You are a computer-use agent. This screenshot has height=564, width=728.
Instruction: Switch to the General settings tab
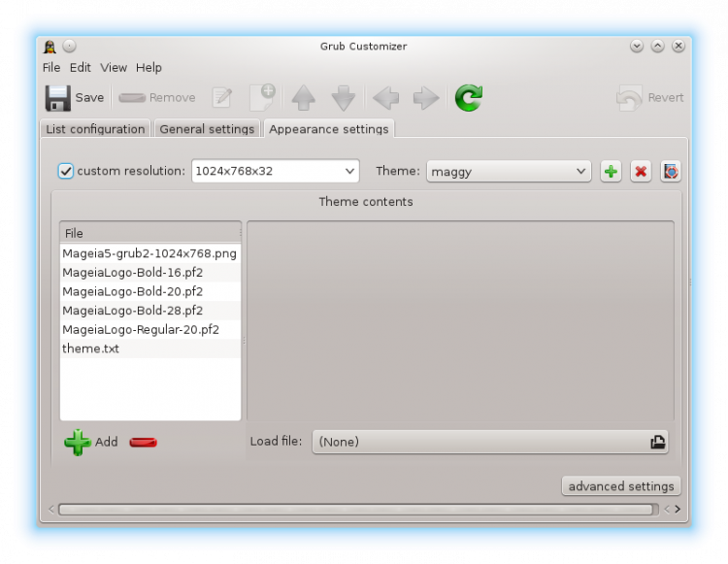[x=207, y=129]
